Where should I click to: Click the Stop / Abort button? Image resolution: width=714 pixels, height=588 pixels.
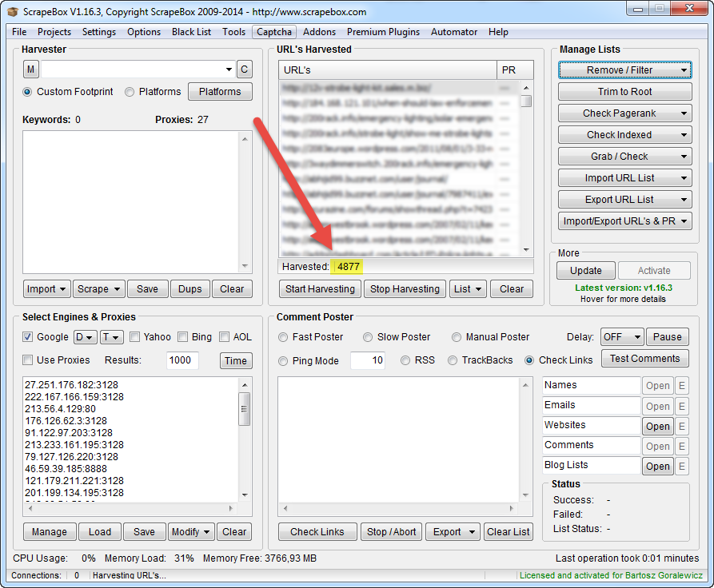click(392, 532)
